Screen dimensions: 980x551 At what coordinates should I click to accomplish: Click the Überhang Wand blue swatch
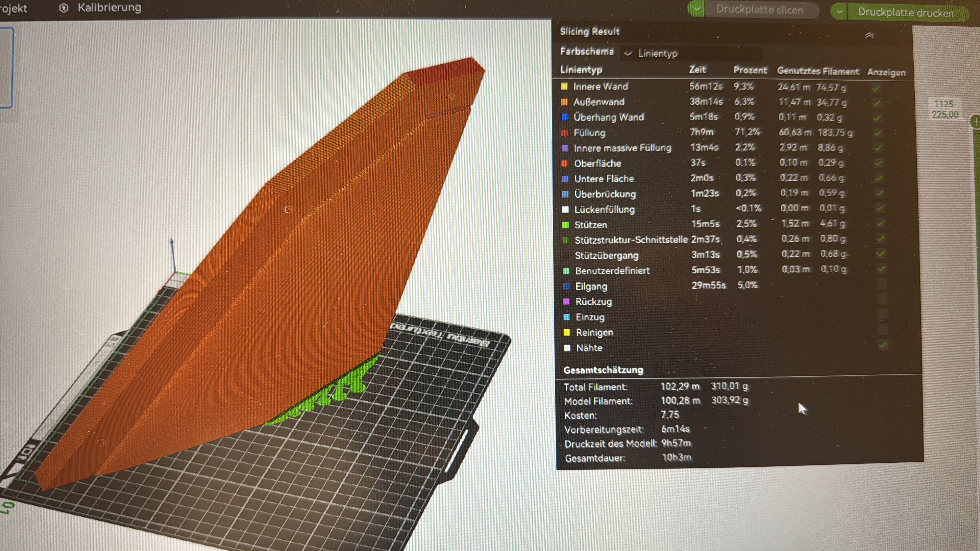pyautogui.click(x=565, y=117)
